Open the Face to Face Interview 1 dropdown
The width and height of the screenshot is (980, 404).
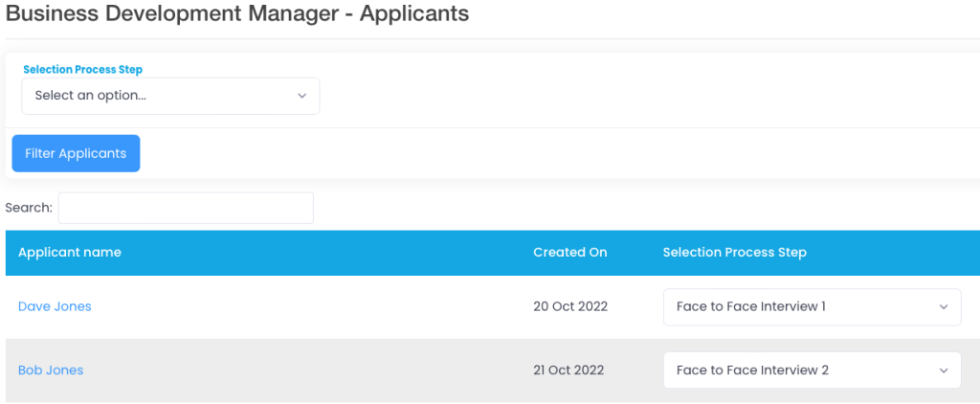(812, 307)
